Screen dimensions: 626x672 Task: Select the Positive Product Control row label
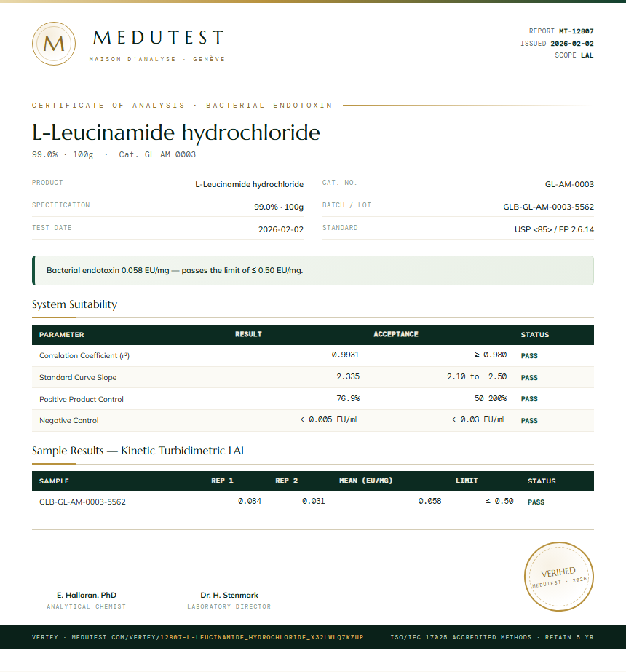point(82,400)
